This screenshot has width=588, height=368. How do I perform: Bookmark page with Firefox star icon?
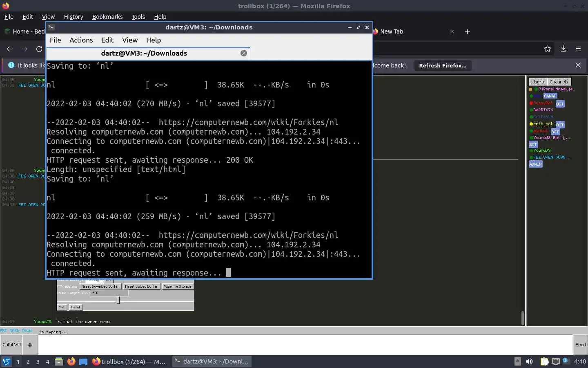coord(548,49)
